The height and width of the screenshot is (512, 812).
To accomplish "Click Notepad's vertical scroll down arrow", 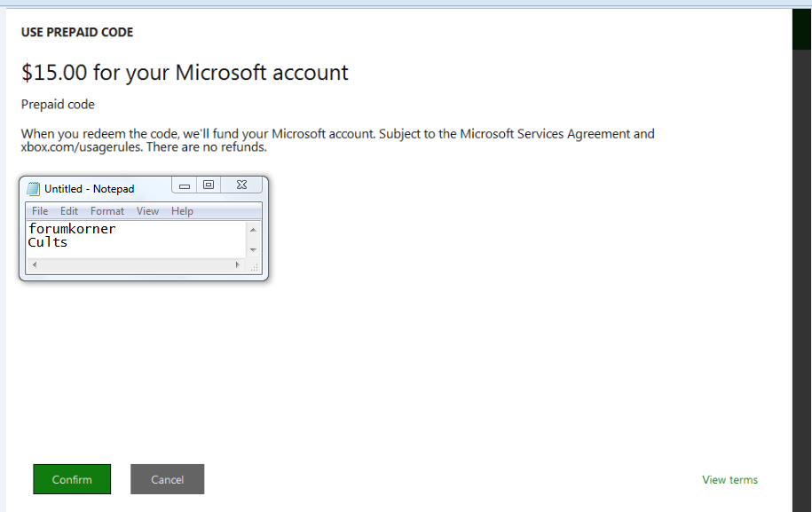I will (253, 250).
